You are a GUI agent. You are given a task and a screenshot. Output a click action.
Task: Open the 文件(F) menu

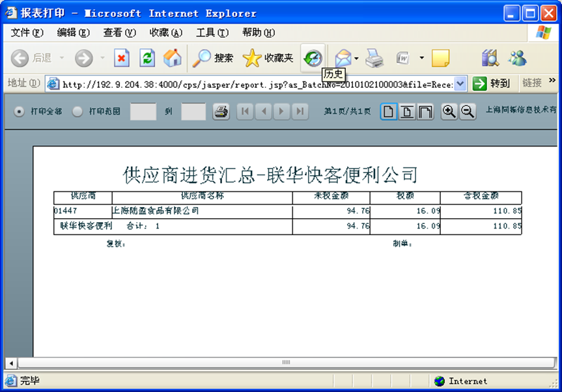coord(27,33)
